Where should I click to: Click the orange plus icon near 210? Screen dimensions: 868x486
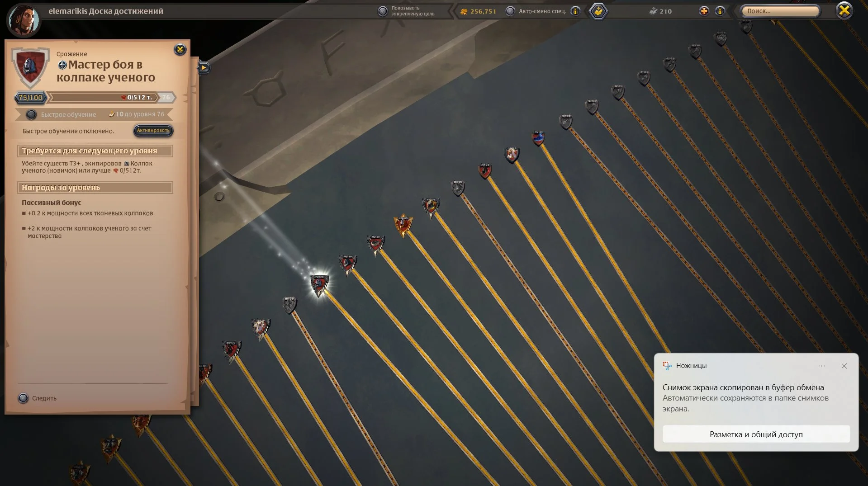coord(704,11)
